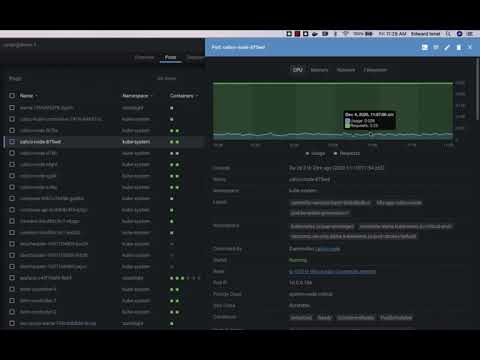Open the Wi-Fi status menu

346,34
